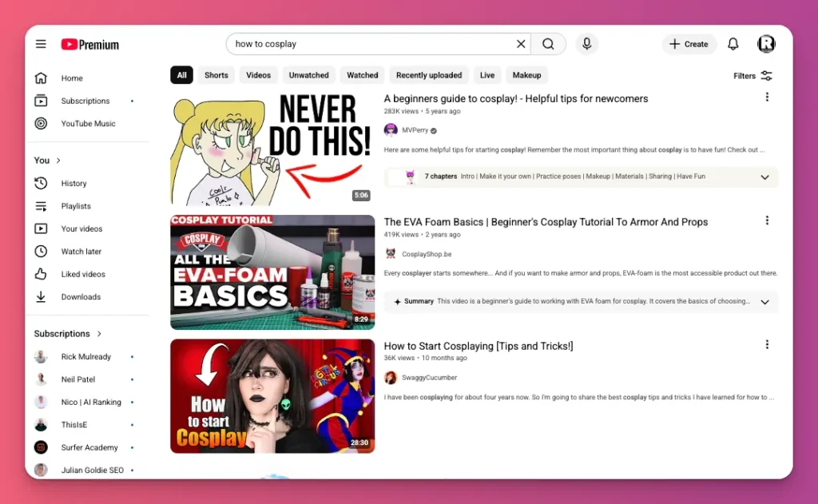Click the Create button

(x=689, y=44)
